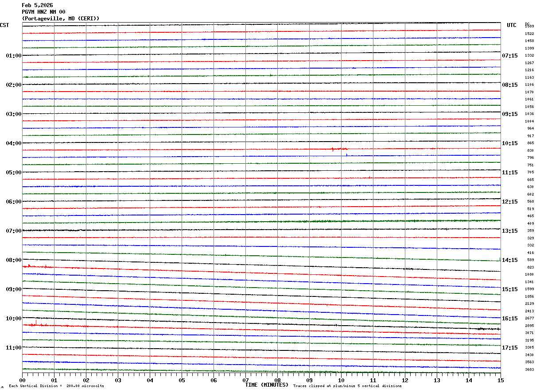Click the 'UTC' timezone label
536x392 pixels.
coord(512,25)
